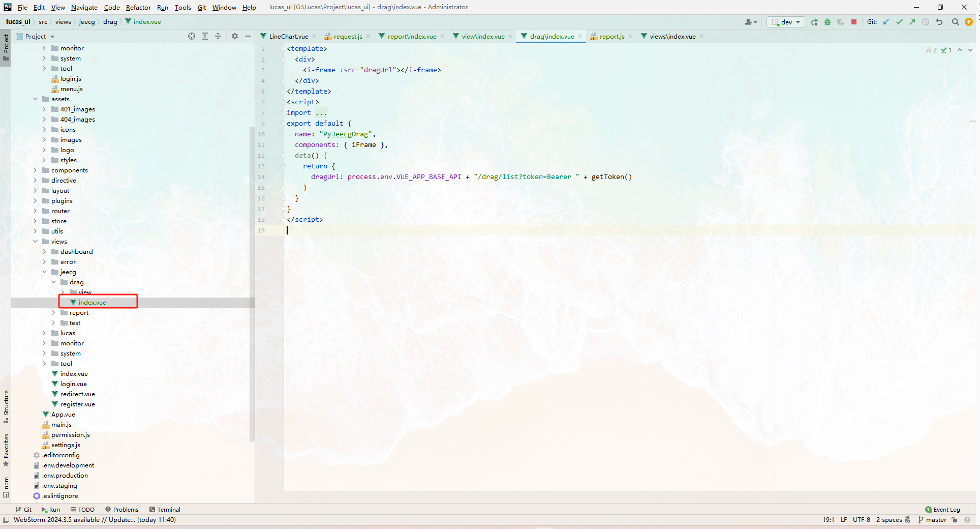
Task: Click the Rerun 'dev' icon
Action: tap(814, 22)
